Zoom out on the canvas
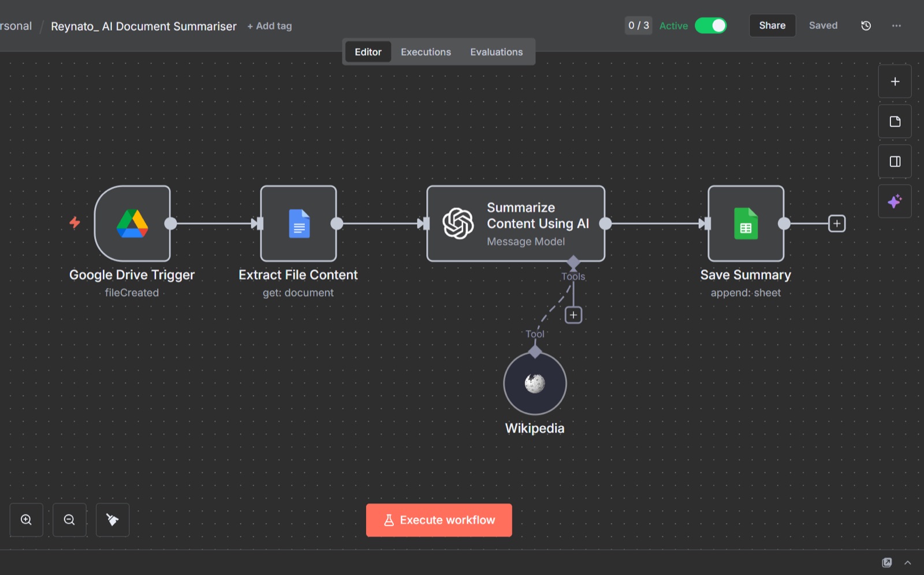 click(69, 520)
